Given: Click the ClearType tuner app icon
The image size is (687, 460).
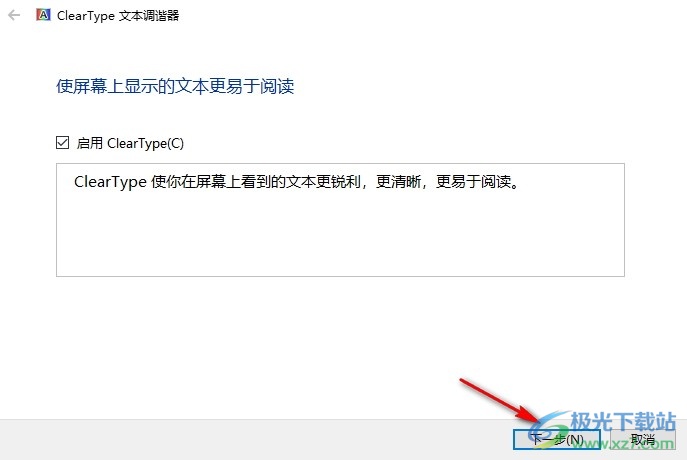Looking at the screenshot, I should click(x=43, y=15).
